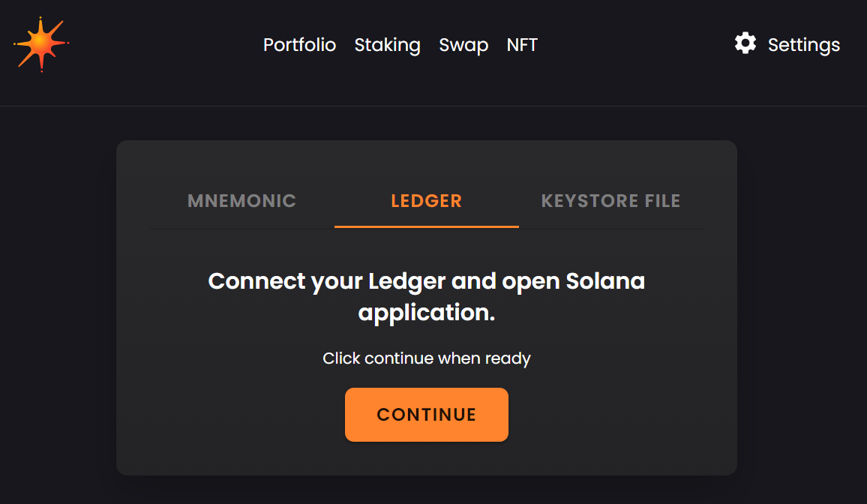Viewport: 867px width, 504px height.
Task: Navigate to the NFT section
Action: click(522, 45)
